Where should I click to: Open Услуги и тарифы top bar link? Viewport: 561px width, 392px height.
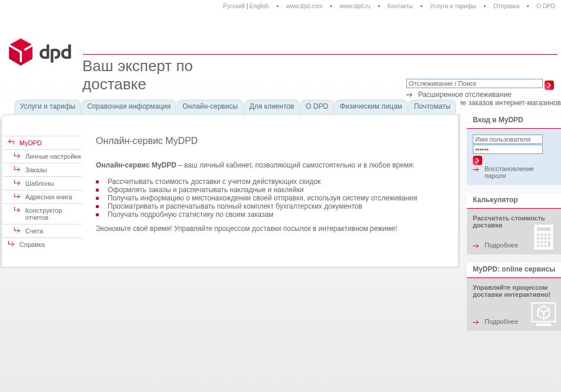(x=453, y=6)
